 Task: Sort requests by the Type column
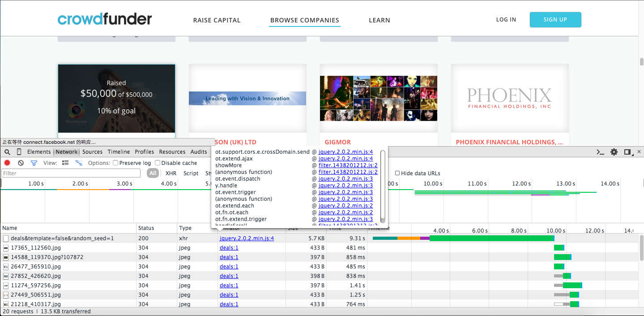tap(197, 228)
